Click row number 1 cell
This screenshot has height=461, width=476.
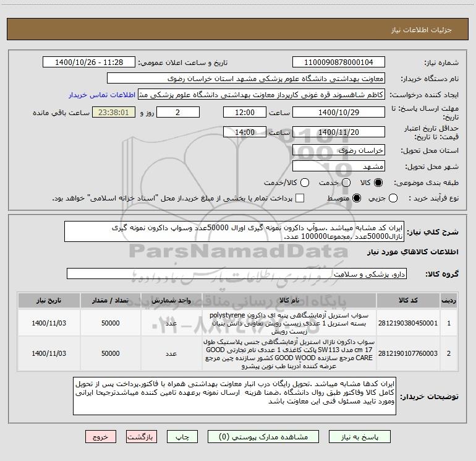coord(449,323)
